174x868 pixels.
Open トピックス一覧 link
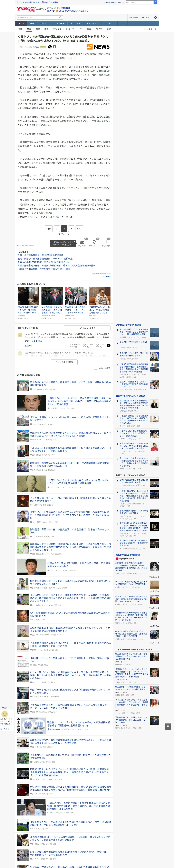[149, 29]
